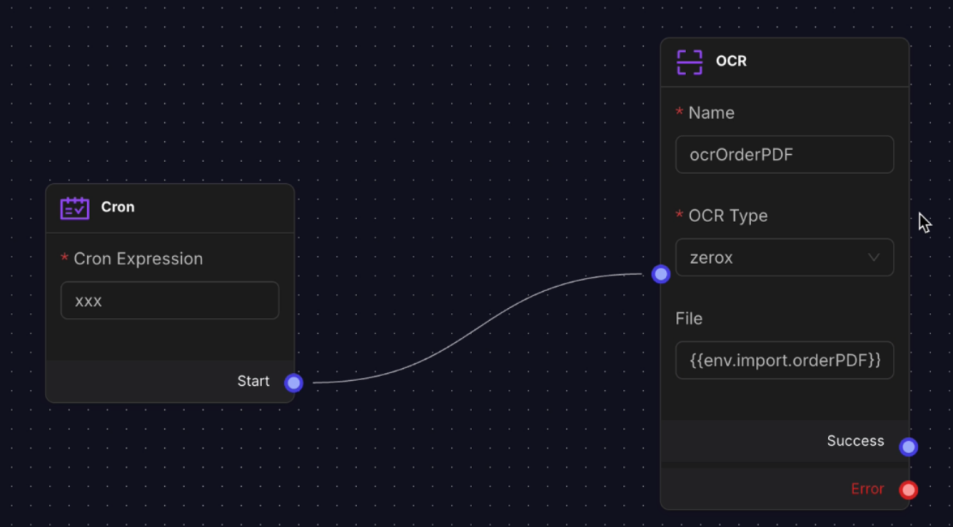The width and height of the screenshot is (953, 527).
Task: Focus the File field with env.import.orderPDF
Action: [785, 360]
